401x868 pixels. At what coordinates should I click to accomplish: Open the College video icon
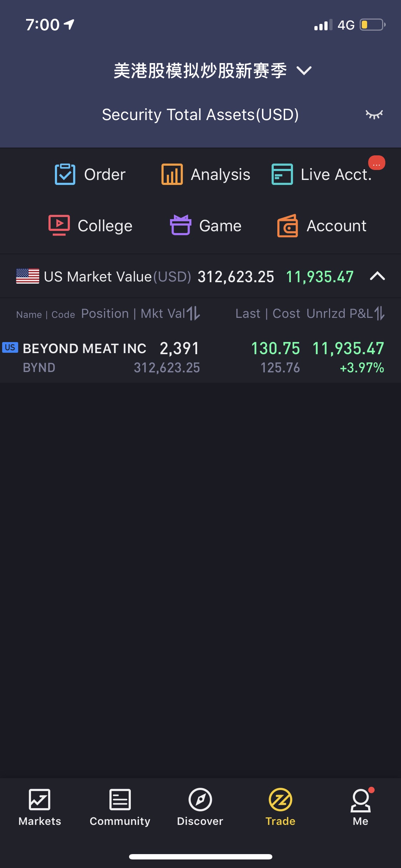click(x=59, y=225)
